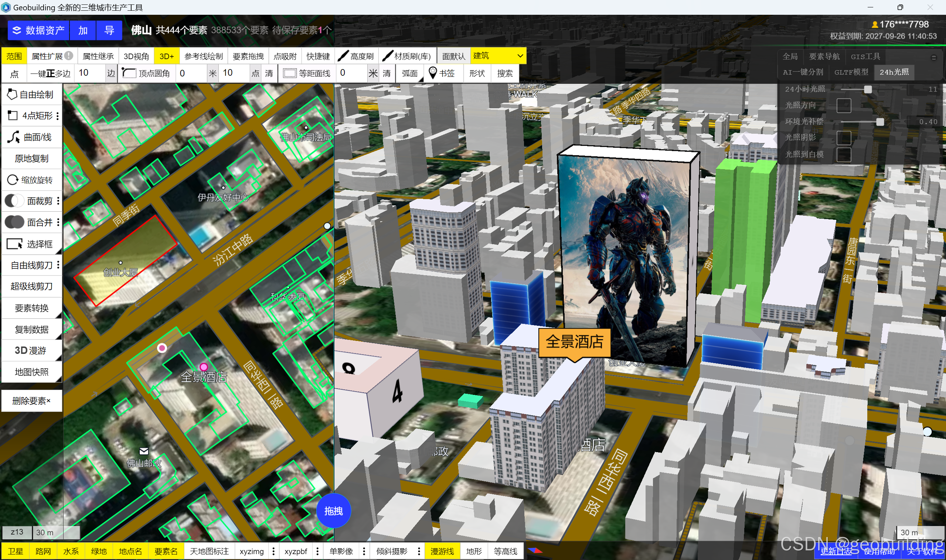946x560 pixels.
Task: Select the 24h光照 tab
Action: 894,72
